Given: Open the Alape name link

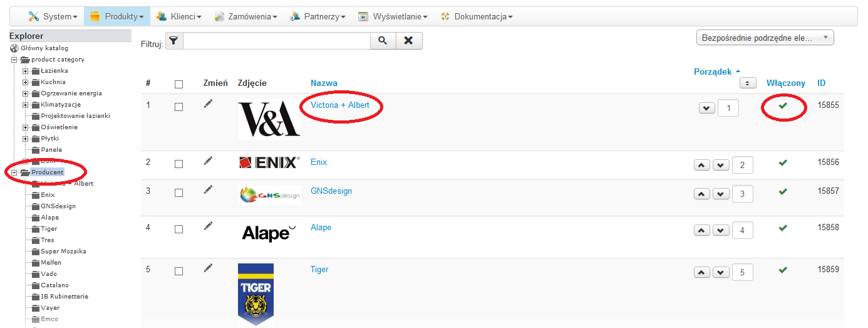Looking at the screenshot, I should point(321,227).
